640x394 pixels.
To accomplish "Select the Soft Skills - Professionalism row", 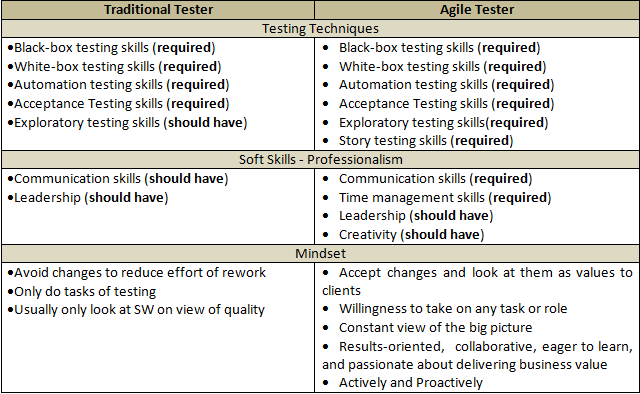I will [320, 159].
